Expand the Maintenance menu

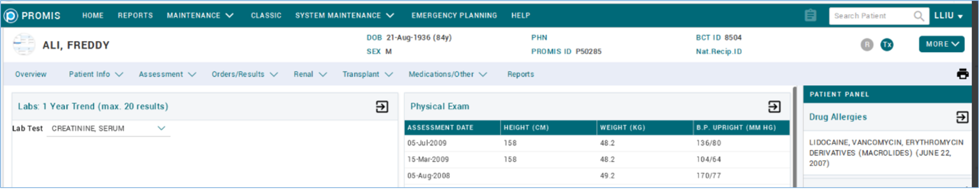200,15
